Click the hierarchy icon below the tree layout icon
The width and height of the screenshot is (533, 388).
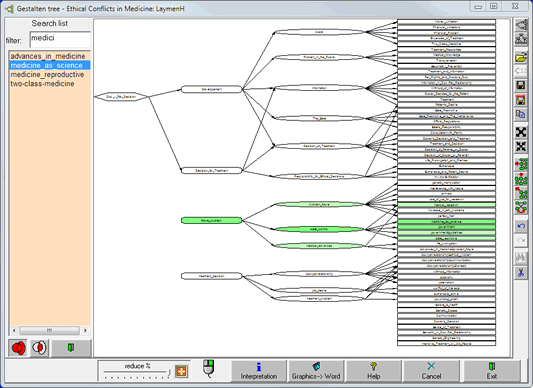520,39
